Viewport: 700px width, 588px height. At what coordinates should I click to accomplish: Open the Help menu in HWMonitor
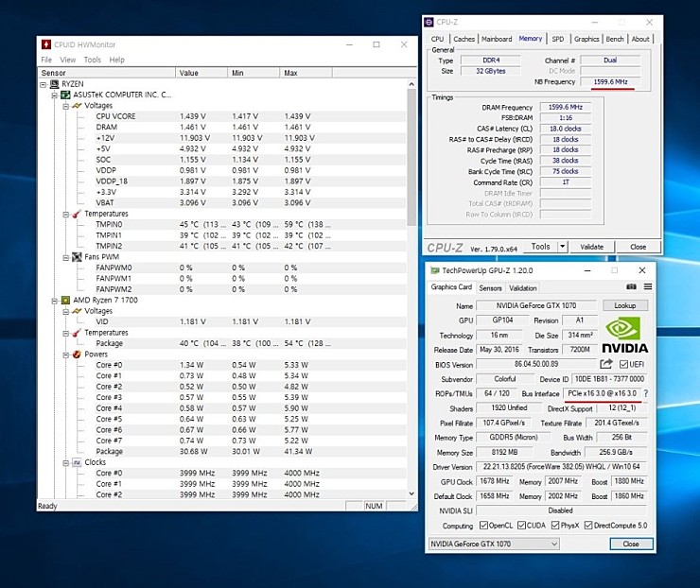[117, 60]
